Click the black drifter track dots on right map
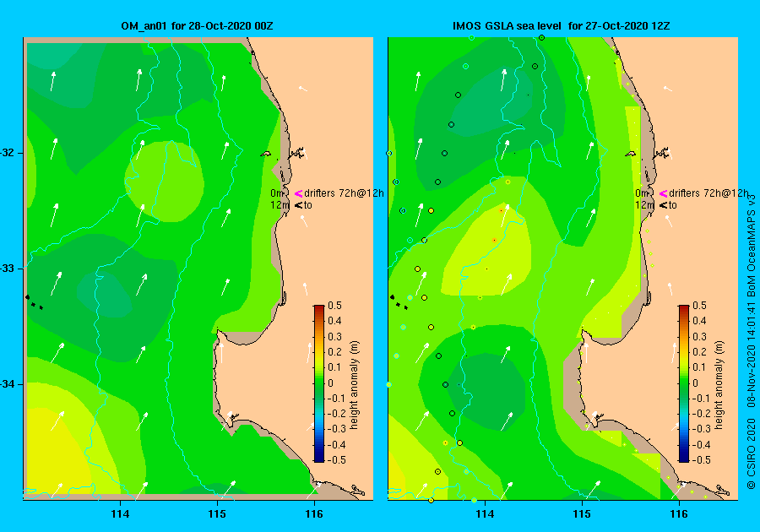 pos(399,302)
